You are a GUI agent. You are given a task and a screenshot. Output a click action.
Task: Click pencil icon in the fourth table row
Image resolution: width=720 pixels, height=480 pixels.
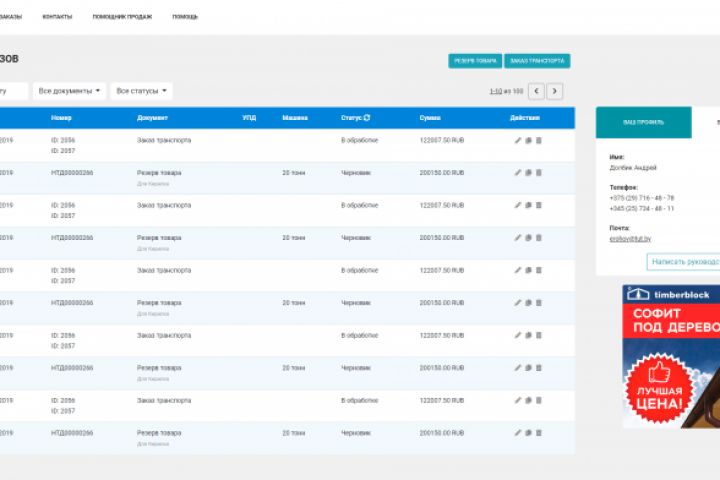(x=518, y=238)
